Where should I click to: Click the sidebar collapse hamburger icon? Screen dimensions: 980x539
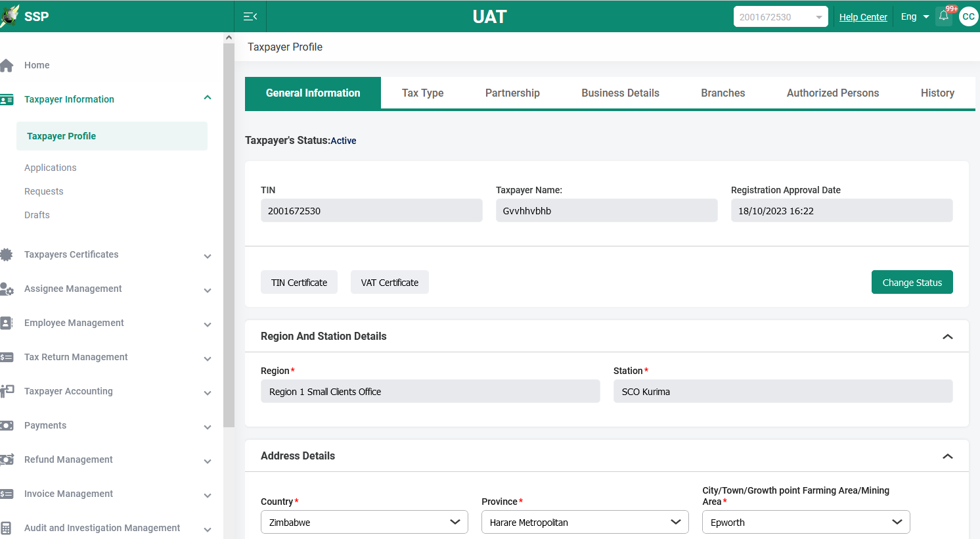point(250,16)
